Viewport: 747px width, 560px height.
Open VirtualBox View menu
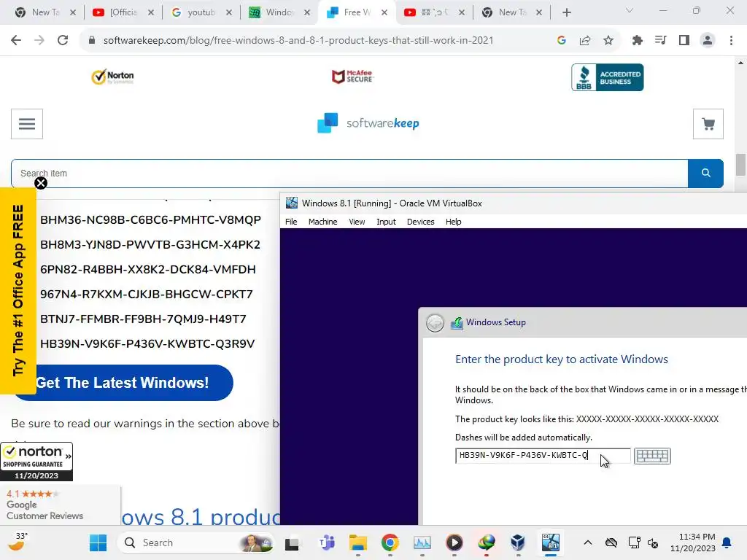coord(357,222)
